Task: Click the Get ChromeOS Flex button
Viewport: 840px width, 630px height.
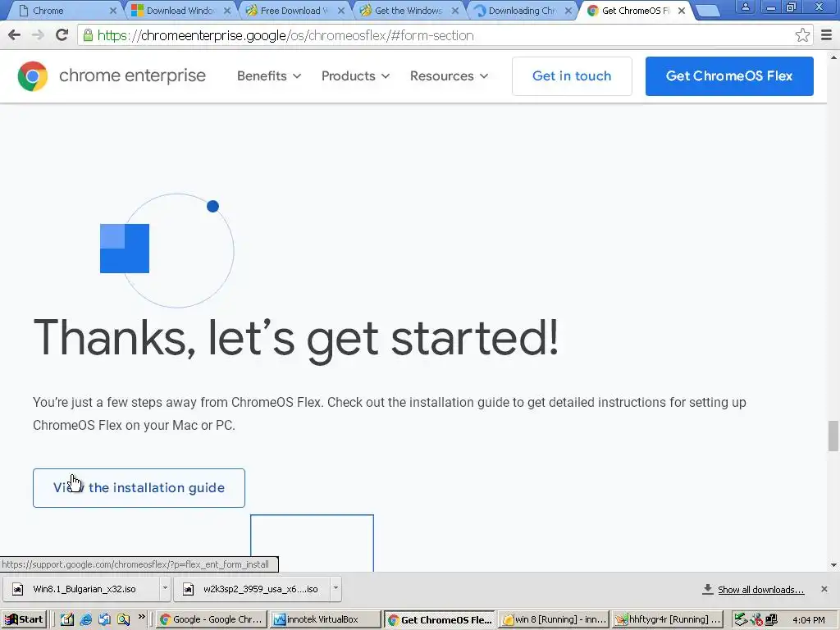Action: [729, 76]
